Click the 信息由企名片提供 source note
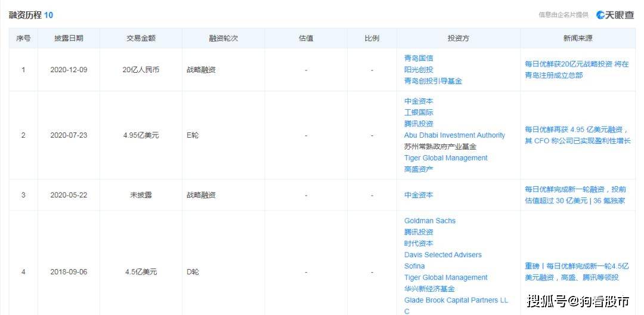Viewport: 644px width, 315px height. [x=563, y=15]
